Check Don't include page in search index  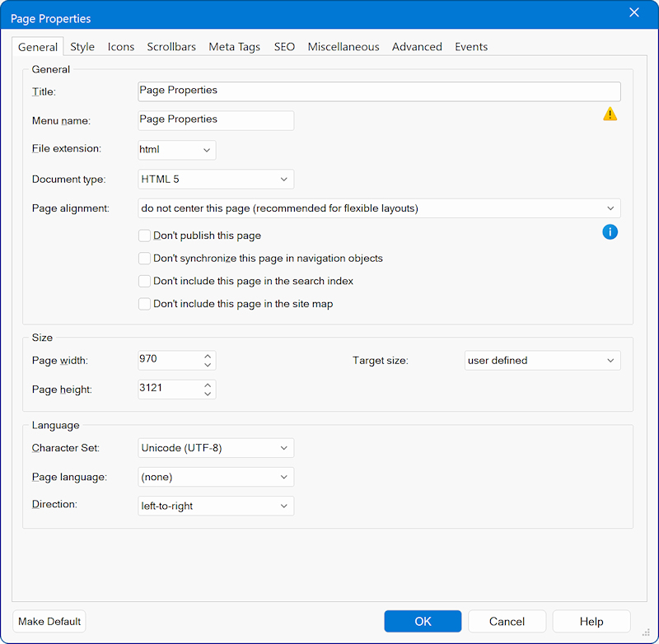[x=145, y=281]
